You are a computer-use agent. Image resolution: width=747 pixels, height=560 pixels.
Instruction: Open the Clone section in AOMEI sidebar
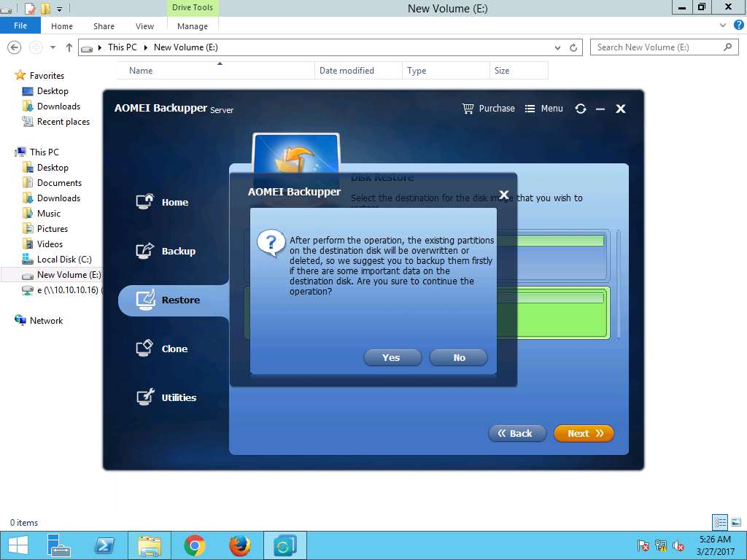click(162, 349)
